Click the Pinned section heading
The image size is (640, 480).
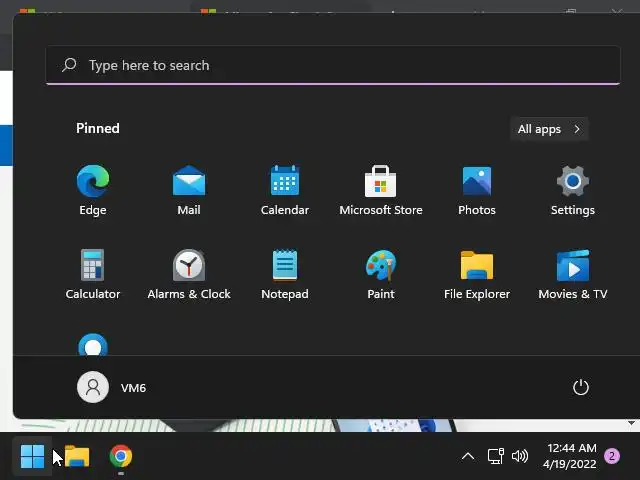pos(98,128)
